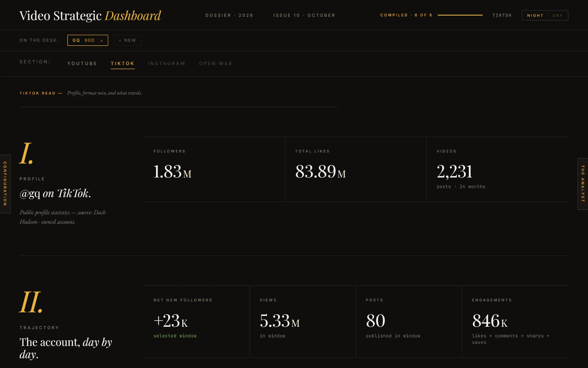This screenshot has height=368, width=588.
Task: Click 'COMPILED · 6 OF 6' status text
Action: pyautogui.click(x=406, y=15)
